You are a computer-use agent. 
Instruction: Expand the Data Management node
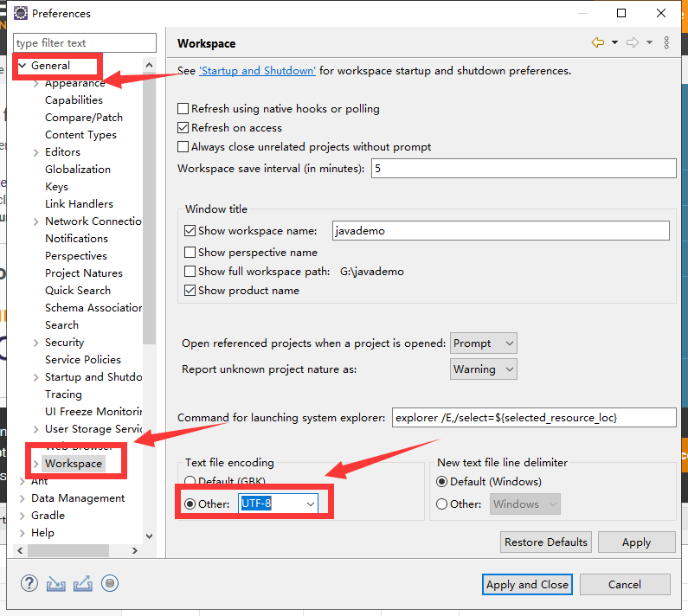click(x=22, y=498)
